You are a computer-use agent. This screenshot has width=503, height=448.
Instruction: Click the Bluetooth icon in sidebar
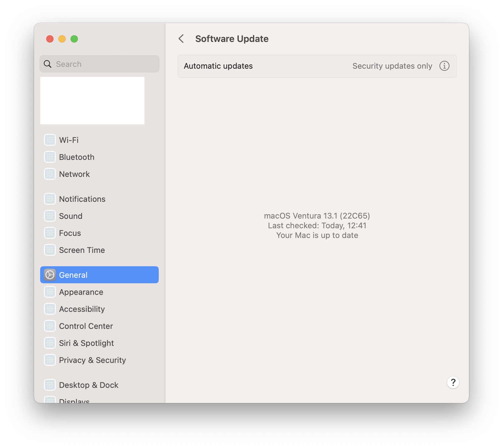click(x=50, y=157)
